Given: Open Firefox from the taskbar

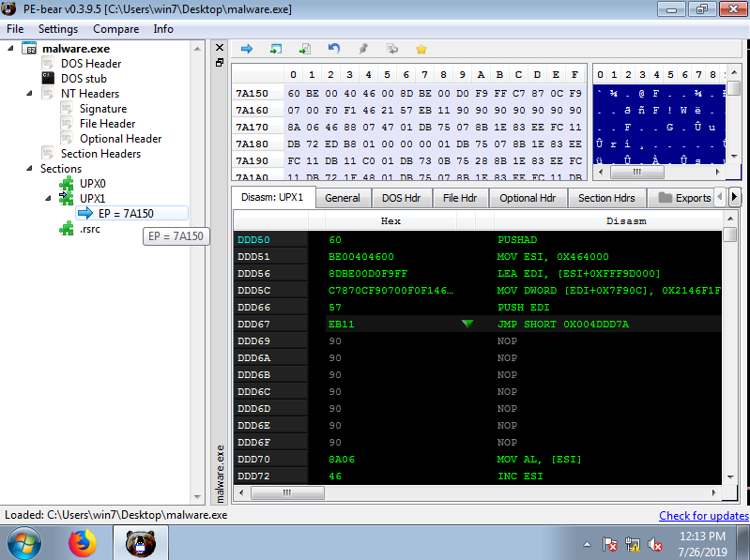Looking at the screenshot, I should (83, 543).
